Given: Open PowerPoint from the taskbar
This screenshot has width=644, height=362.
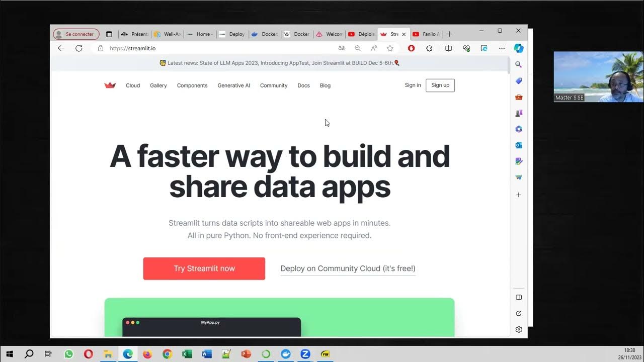Looking at the screenshot, I should [246, 354].
